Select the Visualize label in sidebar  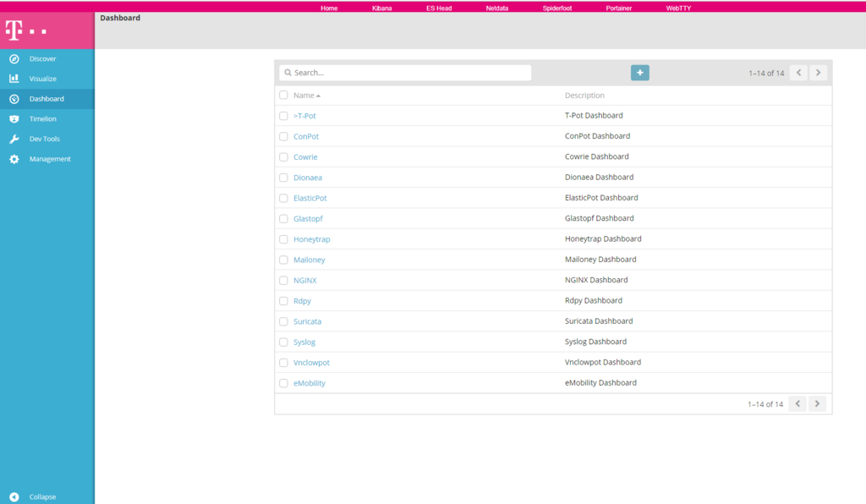43,79
